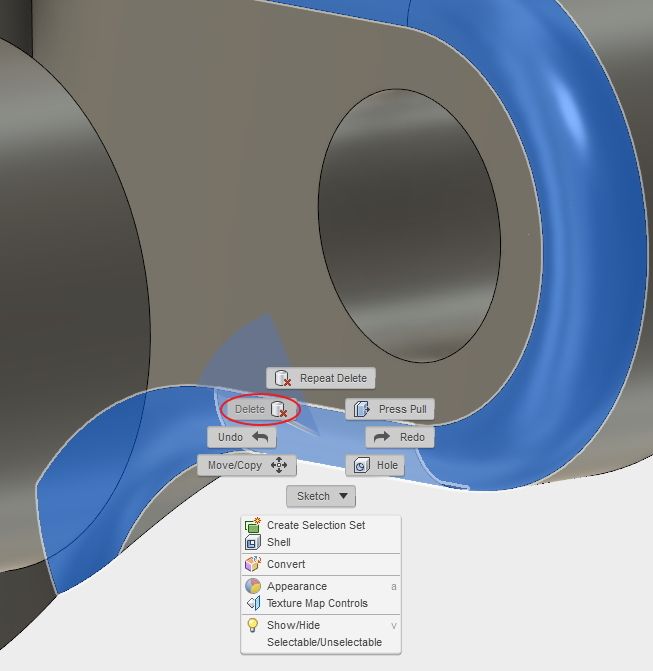
Task: Click the Press Pull button label
Action: click(403, 410)
